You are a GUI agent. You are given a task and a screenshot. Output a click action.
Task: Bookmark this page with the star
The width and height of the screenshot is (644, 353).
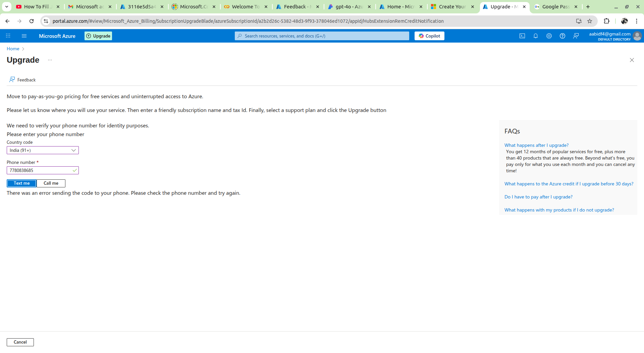pos(590,21)
